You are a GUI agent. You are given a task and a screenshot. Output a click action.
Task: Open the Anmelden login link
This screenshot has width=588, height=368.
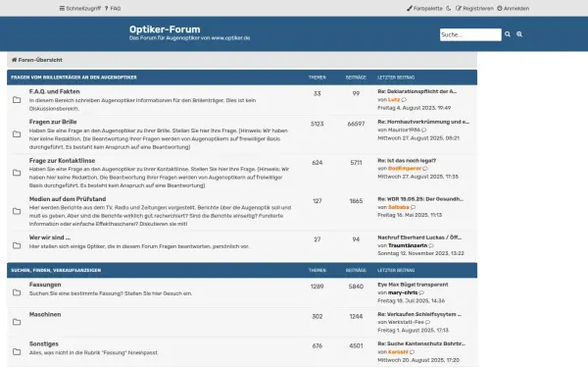(513, 8)
